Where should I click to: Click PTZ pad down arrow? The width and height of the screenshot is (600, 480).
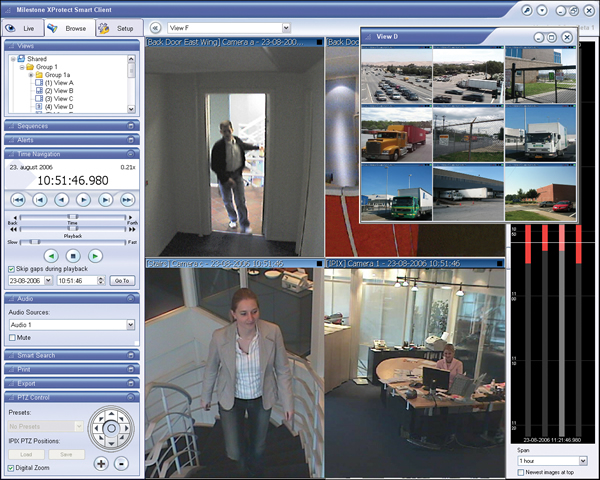(111, 443)
